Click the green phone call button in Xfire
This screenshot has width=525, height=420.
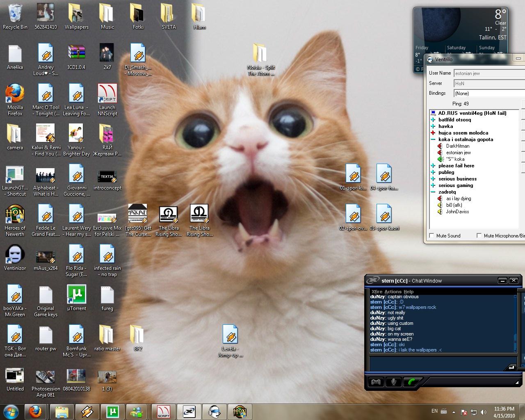(411, 382)
